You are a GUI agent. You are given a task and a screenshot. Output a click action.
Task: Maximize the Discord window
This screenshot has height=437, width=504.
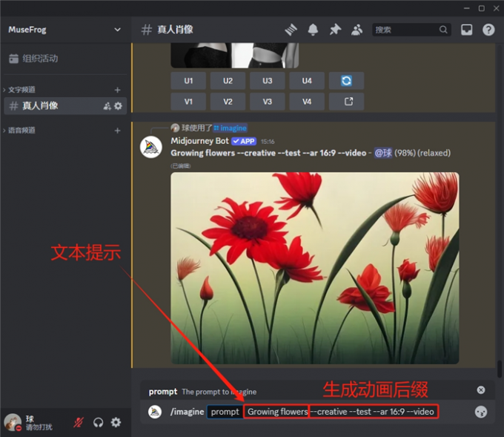click(x=482, y=8)
